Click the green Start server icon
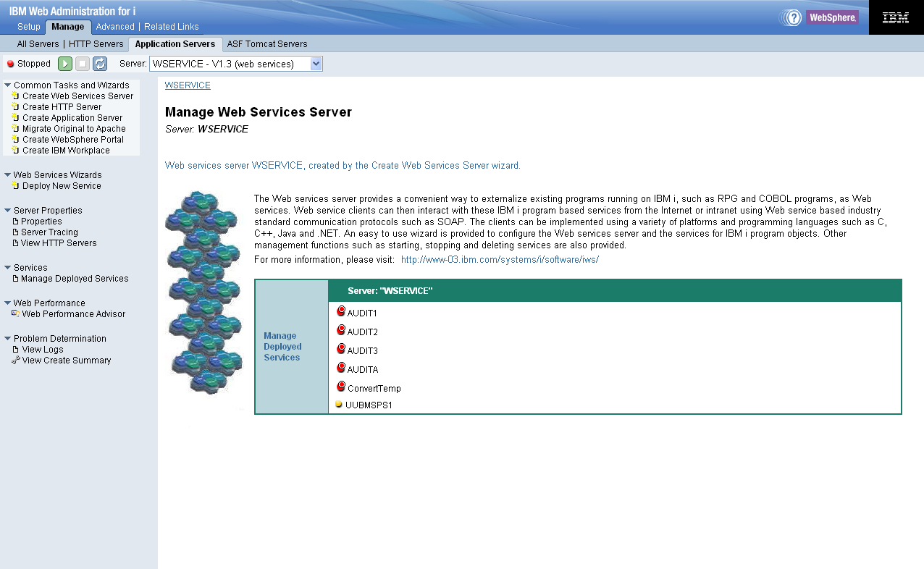 [x=65, y=64]
